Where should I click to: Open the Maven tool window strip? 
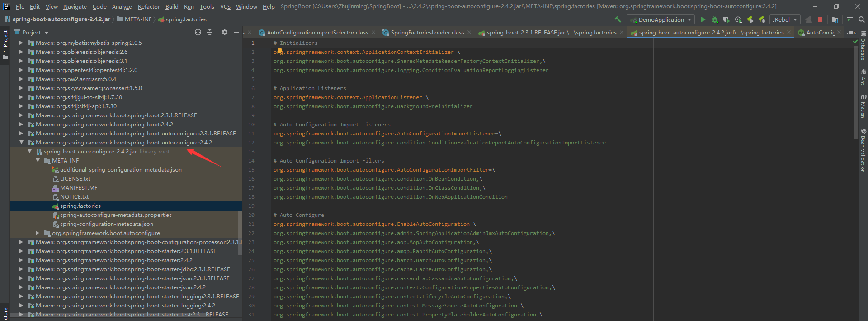[863, 106]
